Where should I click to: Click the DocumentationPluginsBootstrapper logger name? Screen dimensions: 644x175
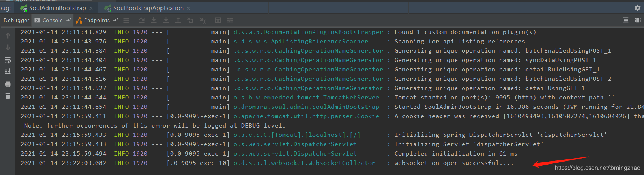click(x=308, y=32)
